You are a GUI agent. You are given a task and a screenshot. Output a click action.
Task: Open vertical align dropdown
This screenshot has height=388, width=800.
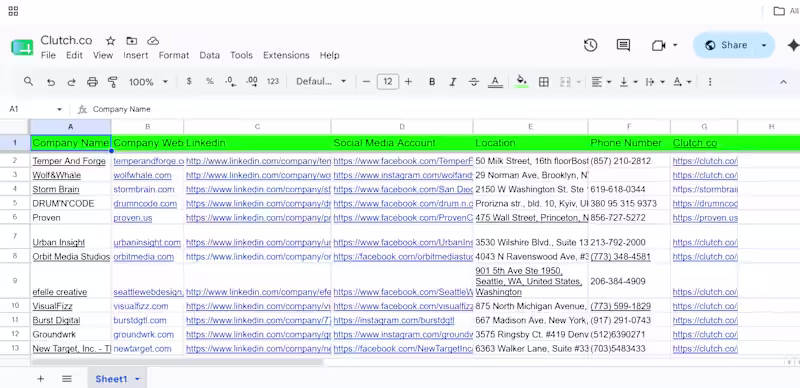click(629, 82)
